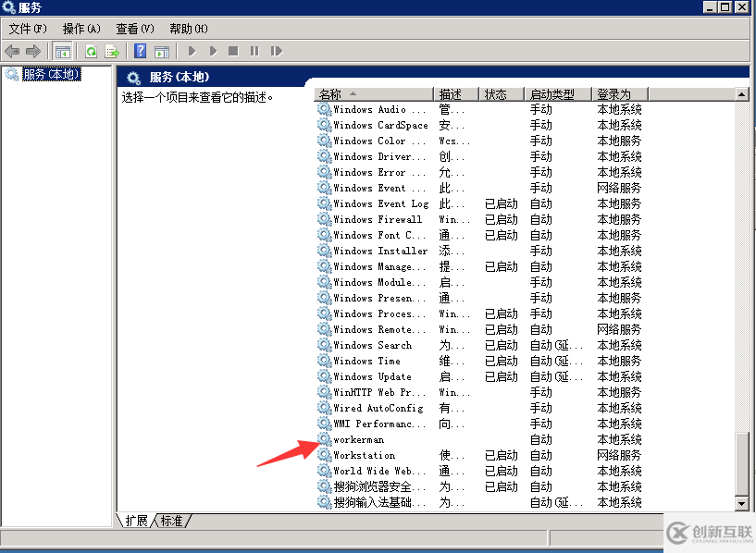
Task: Sort by the 状态 column header
Action: (x=501, y=94)
